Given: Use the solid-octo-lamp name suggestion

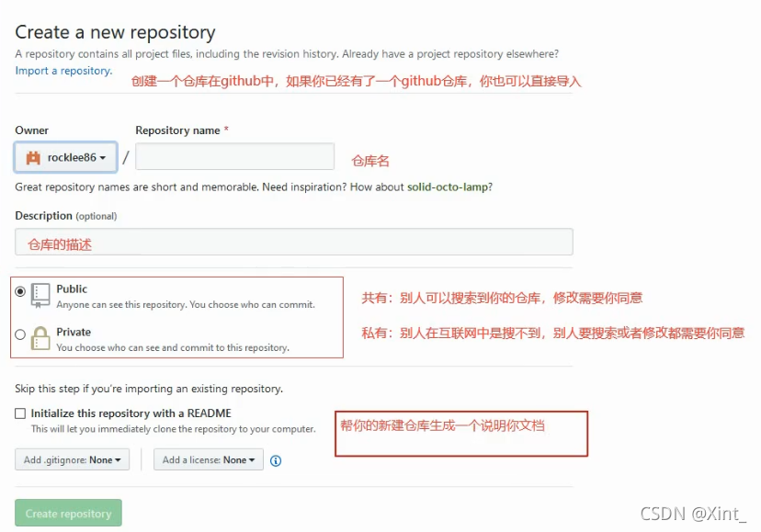Looking at the screenshot, I should pos(447,187).
